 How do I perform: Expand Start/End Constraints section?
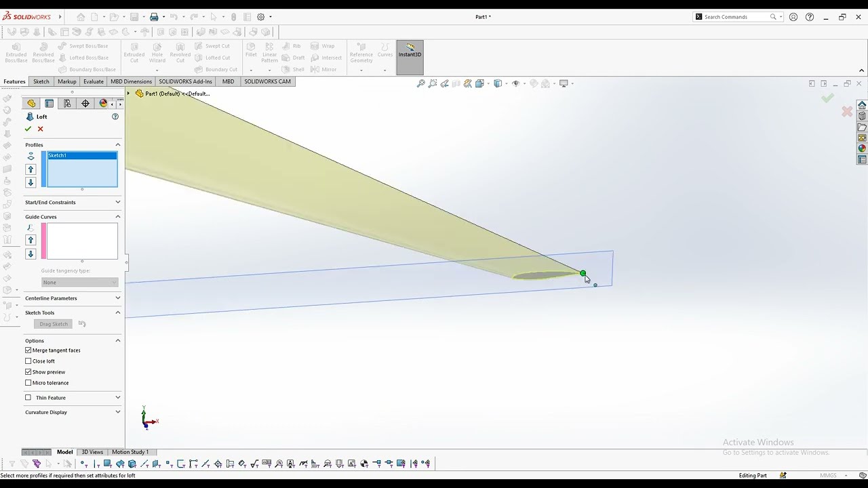(x=117, y=202)
